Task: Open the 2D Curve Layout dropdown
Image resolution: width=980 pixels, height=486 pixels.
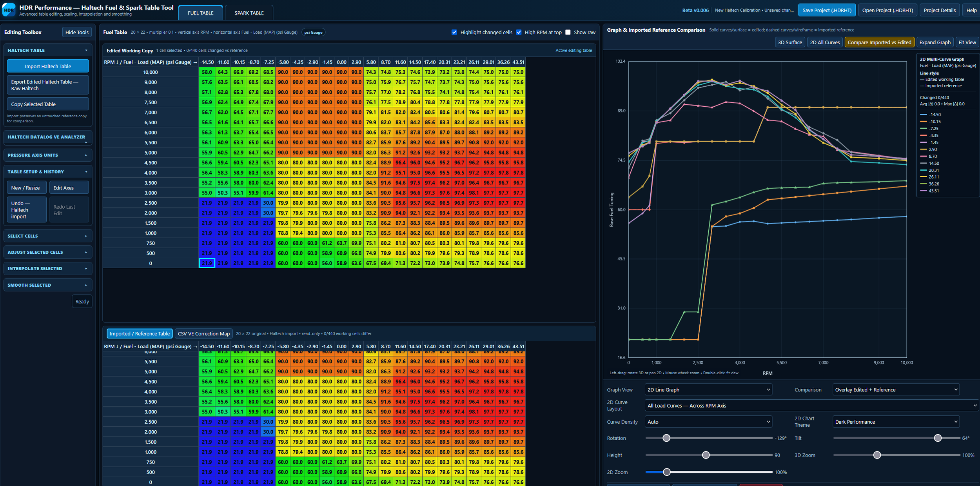Action: [x=811, y=406]
